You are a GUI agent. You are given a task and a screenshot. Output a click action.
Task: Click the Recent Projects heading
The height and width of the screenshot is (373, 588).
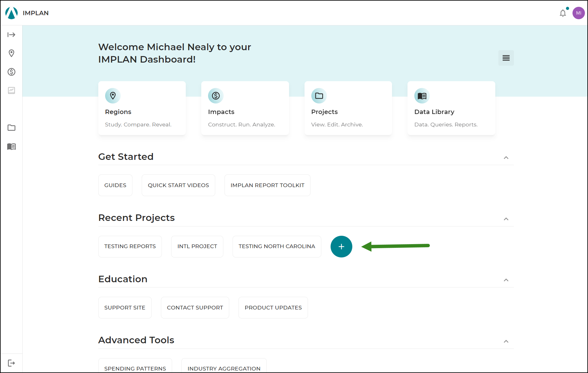pos(136,218)
